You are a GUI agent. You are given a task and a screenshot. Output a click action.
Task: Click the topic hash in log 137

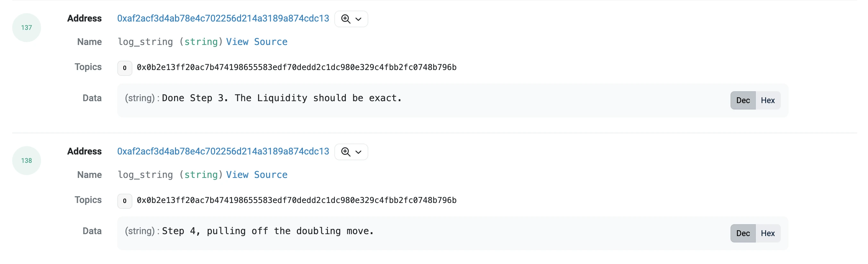296,67
